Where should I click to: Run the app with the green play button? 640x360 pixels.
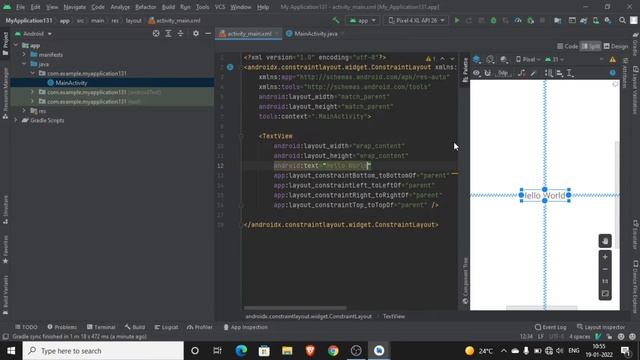click(457, 20)
